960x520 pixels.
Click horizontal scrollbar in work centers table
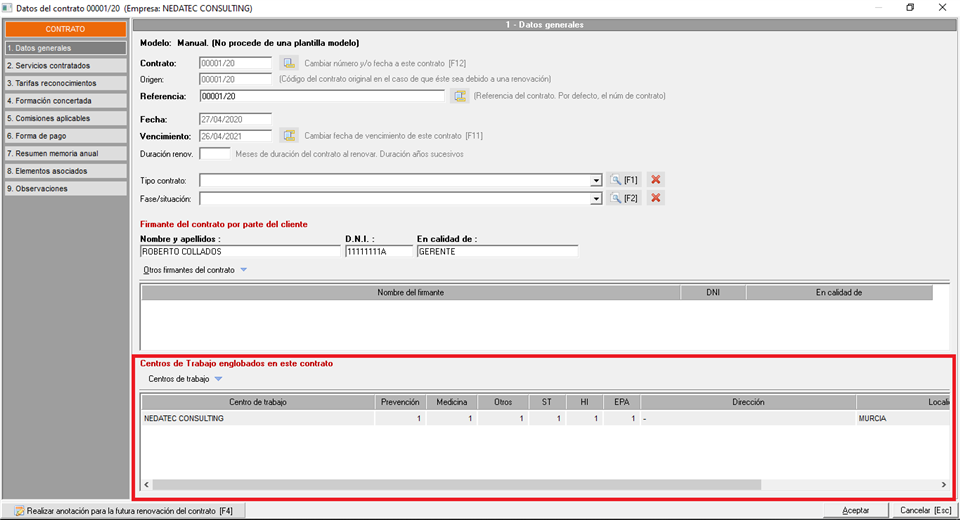(x=457, y=484)
